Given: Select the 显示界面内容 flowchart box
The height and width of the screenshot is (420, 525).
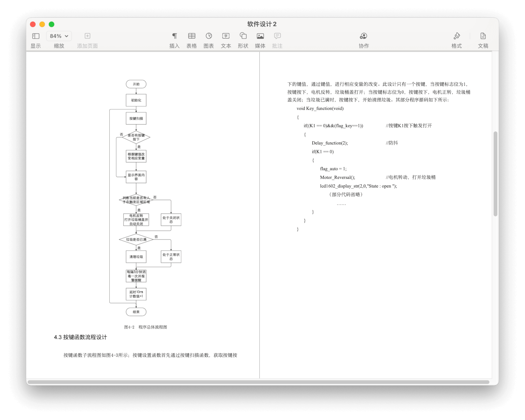Looking at the screenshot, I should coord(136,177).
